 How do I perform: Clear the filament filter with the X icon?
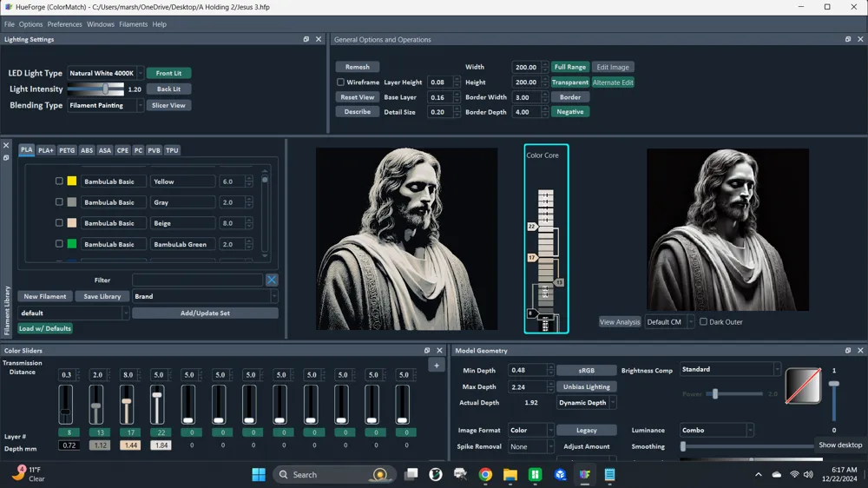pyautogui.click(x=272, y=280)
